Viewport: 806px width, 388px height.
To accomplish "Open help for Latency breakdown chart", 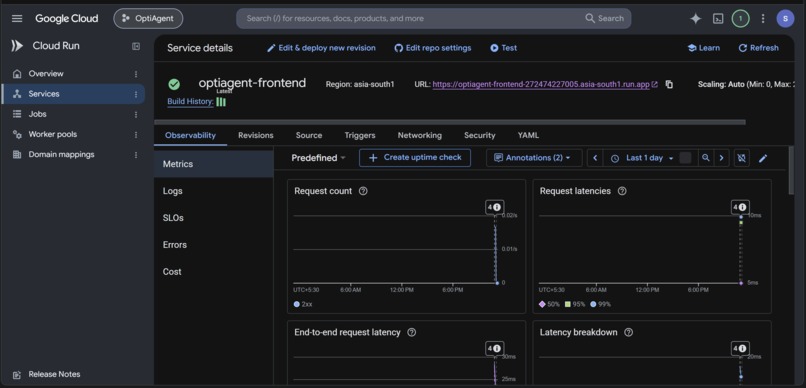I will coord(629,332).
